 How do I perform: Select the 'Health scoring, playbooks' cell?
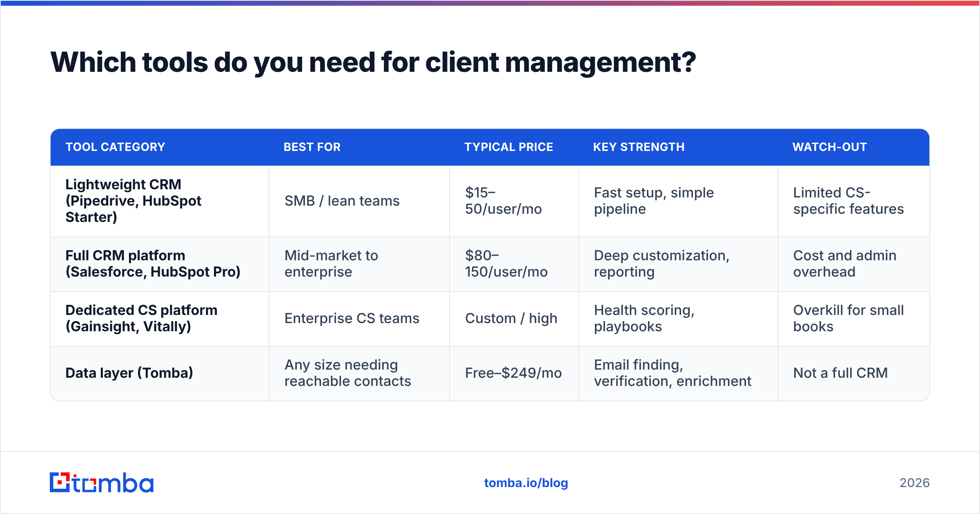point(678,319)
